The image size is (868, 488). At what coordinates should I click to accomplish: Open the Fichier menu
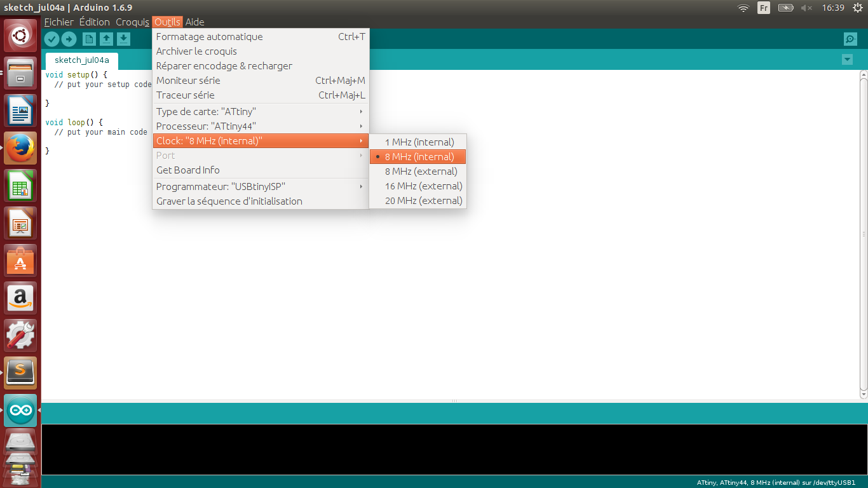59,22
